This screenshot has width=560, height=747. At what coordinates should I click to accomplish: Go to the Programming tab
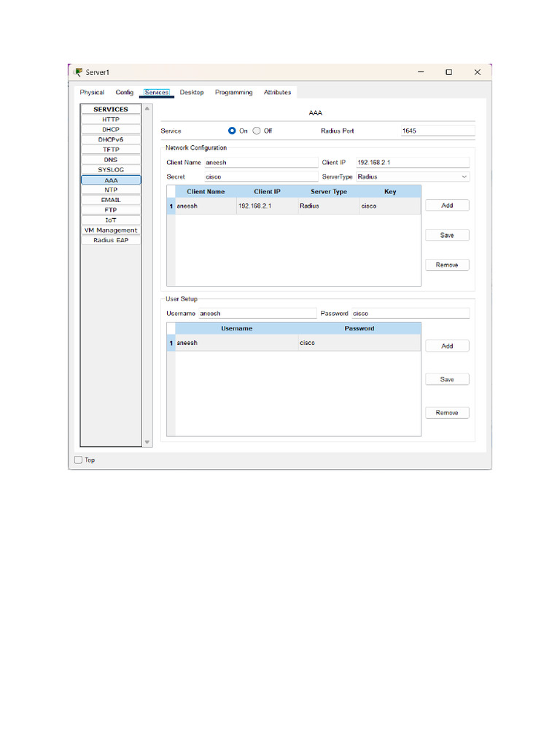point(233,93)
